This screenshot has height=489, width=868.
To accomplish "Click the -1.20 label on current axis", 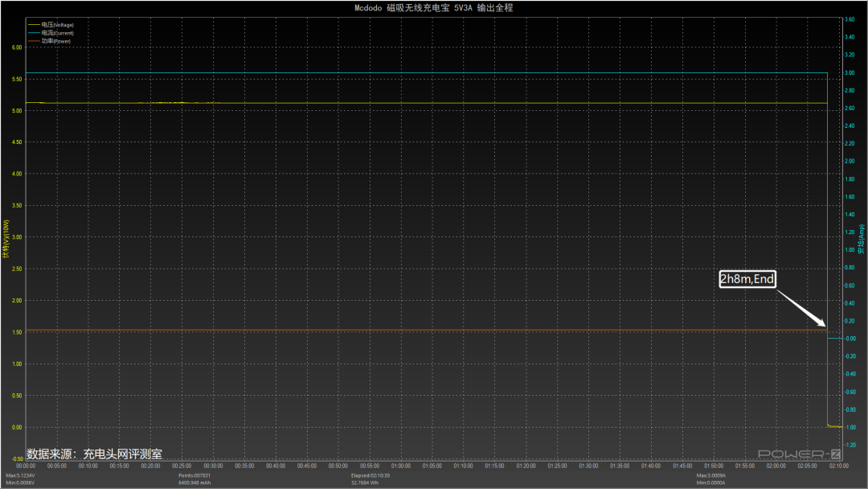I will pos(850,446).
